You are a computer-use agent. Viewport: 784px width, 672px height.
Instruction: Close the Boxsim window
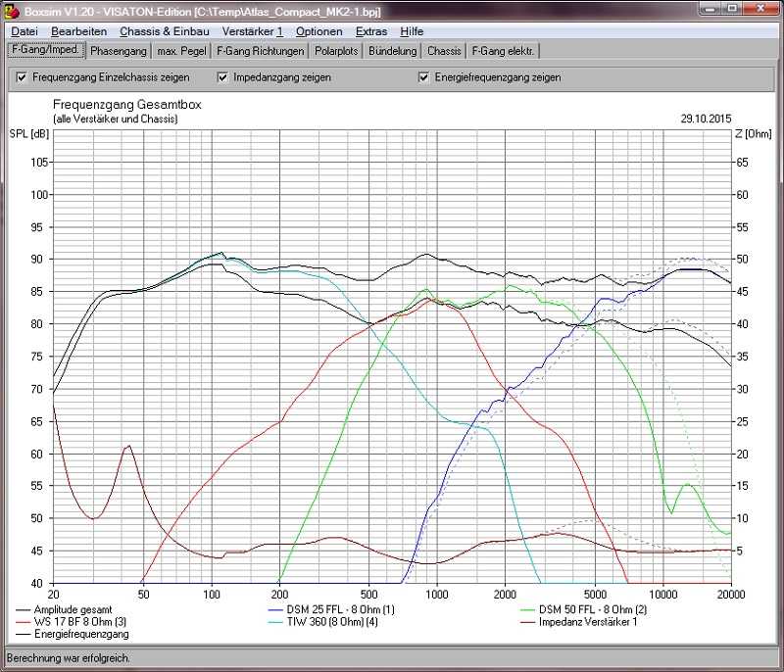pyautogui.click(x=760, y=9)
